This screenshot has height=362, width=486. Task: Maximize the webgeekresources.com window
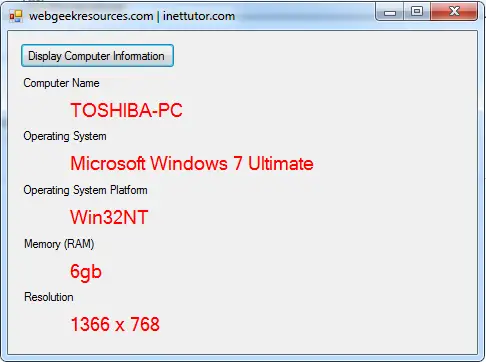click(417, 12)
